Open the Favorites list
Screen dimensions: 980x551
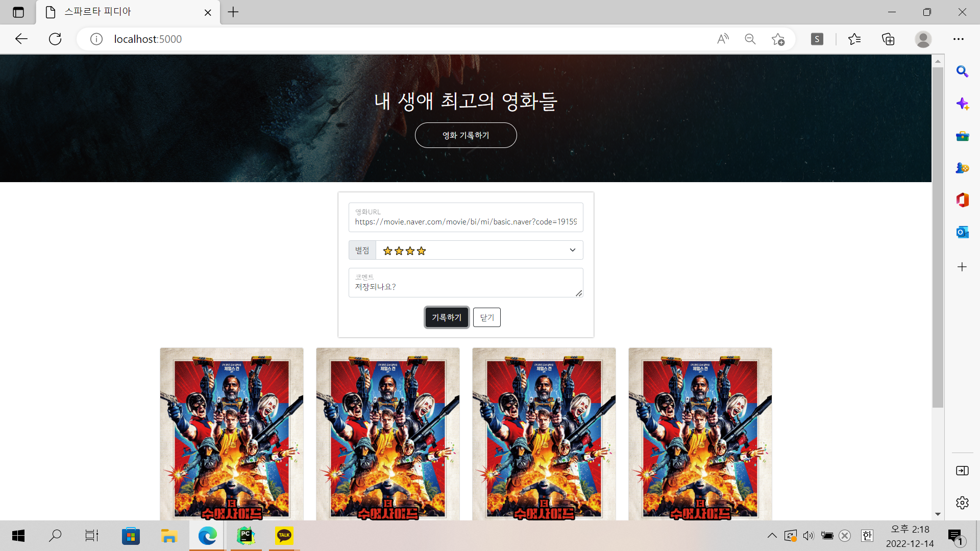854,39
